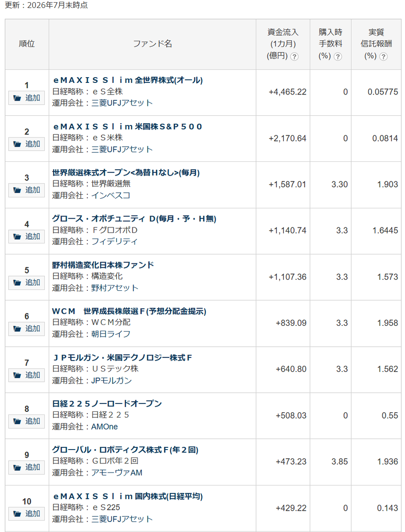Click 日経略称:USテック株 text
This screenshot has width=405, height=532.
[x=95, y=368]
